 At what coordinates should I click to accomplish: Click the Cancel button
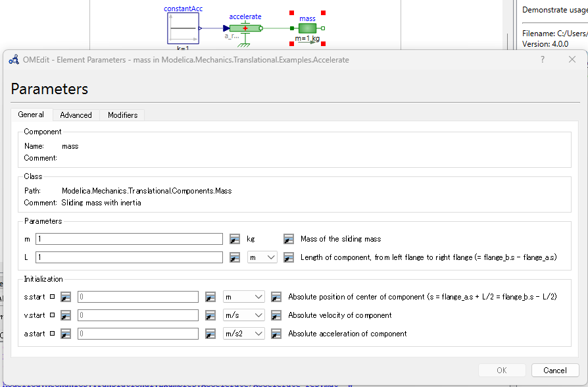[555, 371]
